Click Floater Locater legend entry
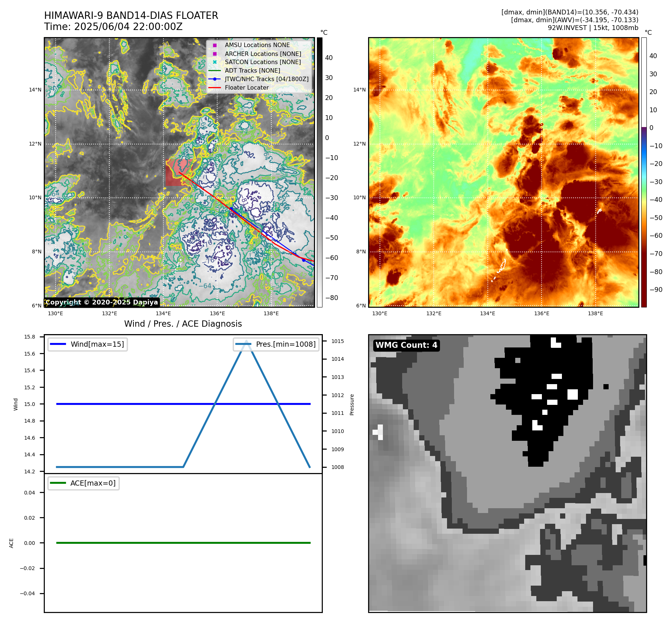This screenshot has width=672, height=626. 239,88
